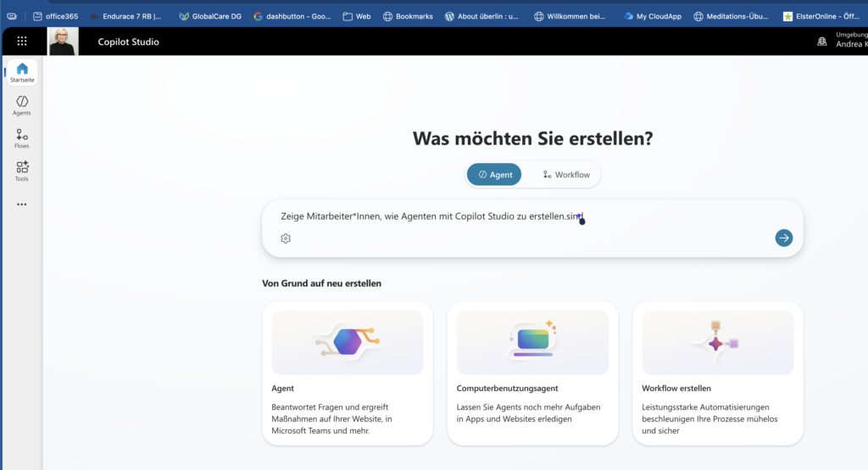Image resolution: width=868 pixels, height=470 pixels.
Task: Open the Willkommen bei bookmark
Action: point(570,16)
